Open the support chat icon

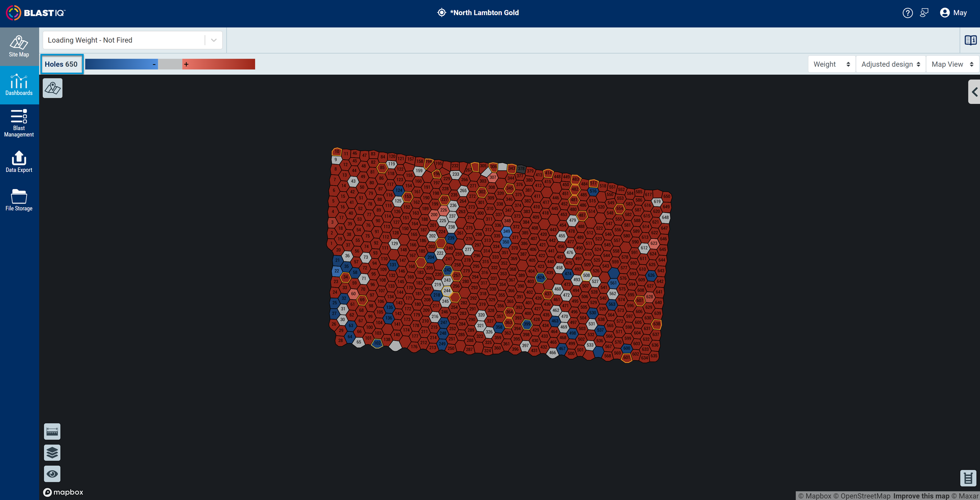[x=924, y=13]
